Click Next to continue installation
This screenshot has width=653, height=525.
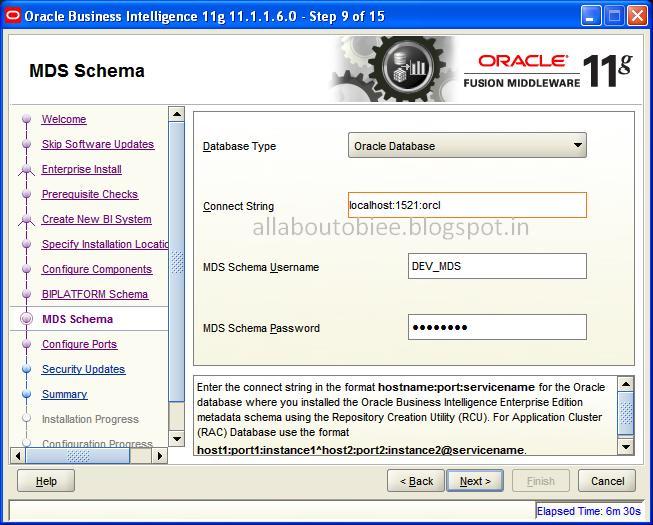pyautogui.click(x=475, y=481)
